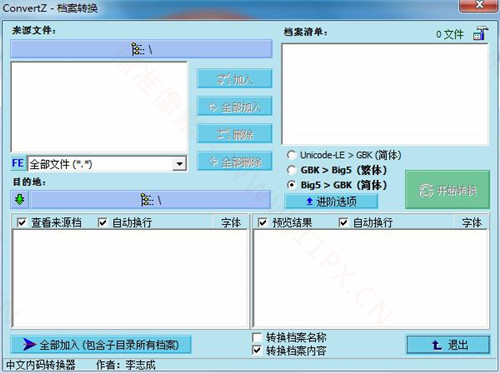Start conversion with the green 开始转换 button
The height and width of the screenshot is (373, 500).
point(447,190)
